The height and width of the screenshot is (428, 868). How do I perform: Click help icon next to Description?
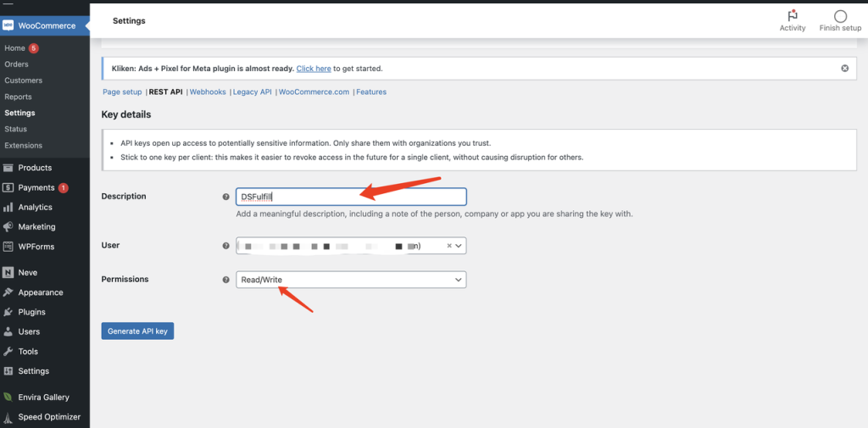click(225, 197)
